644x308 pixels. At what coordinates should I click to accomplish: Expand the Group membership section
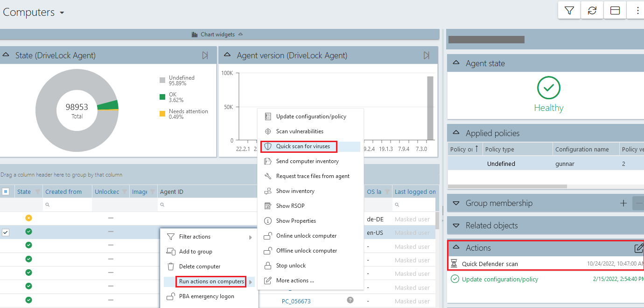[456, 203]
